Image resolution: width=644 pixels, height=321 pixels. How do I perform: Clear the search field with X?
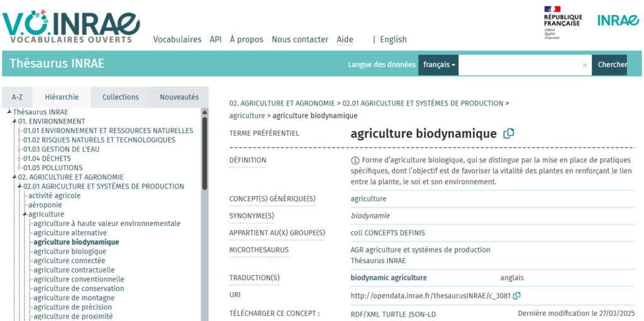tap(584, 65)
